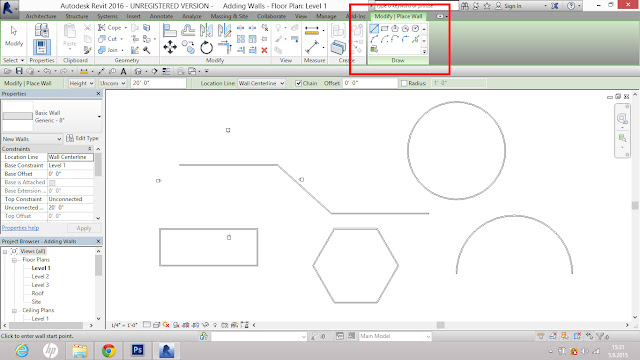This screenshot has height=360, width=640.
Task: Open the Collaborate ribbon tab
Action: pos(271,16)
